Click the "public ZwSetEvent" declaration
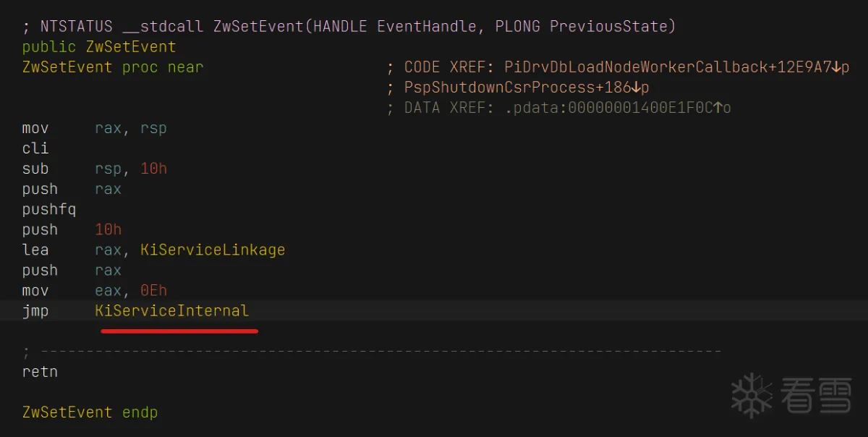The height and width of the screenshot is (437, 868). (98, 47)
